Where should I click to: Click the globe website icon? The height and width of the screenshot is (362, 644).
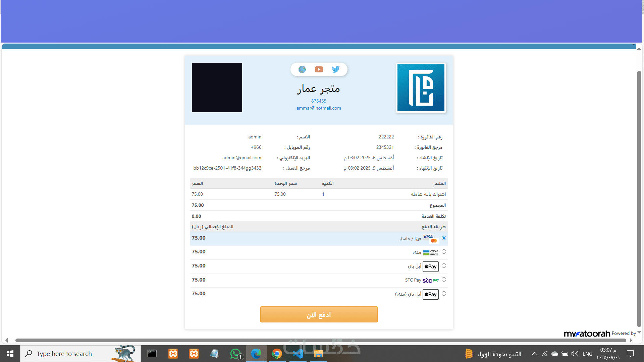coord(302,69)
